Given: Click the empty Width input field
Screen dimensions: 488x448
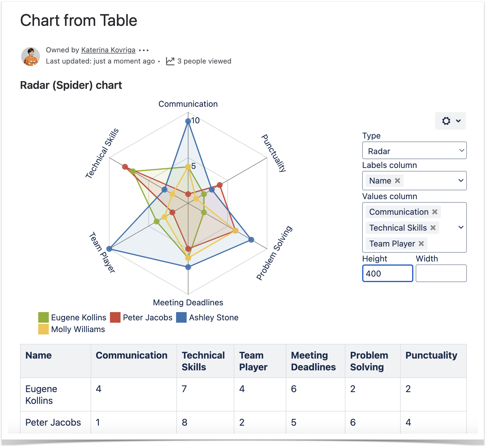Looking at the screenshot, I should pos(441,274).
